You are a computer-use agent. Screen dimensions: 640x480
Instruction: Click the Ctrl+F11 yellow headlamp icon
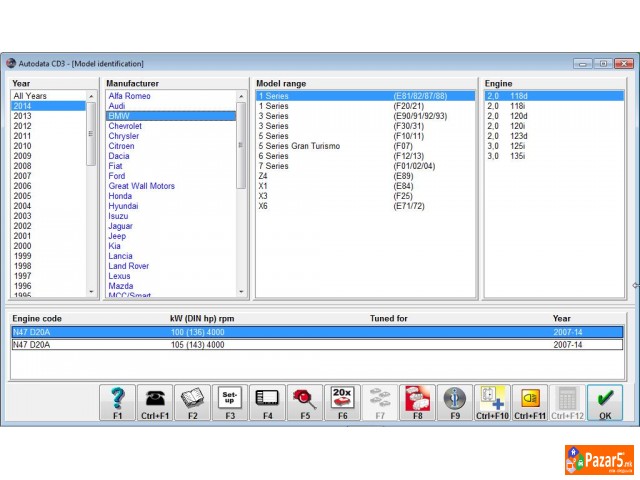(530, 403)
